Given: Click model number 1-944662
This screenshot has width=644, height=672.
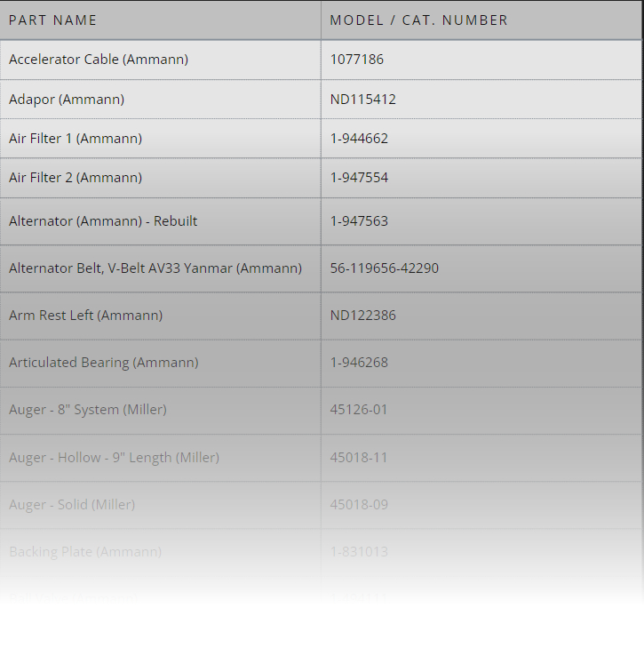Looking at the screenshot, I should pyautogui.click(x=359, y=139).
